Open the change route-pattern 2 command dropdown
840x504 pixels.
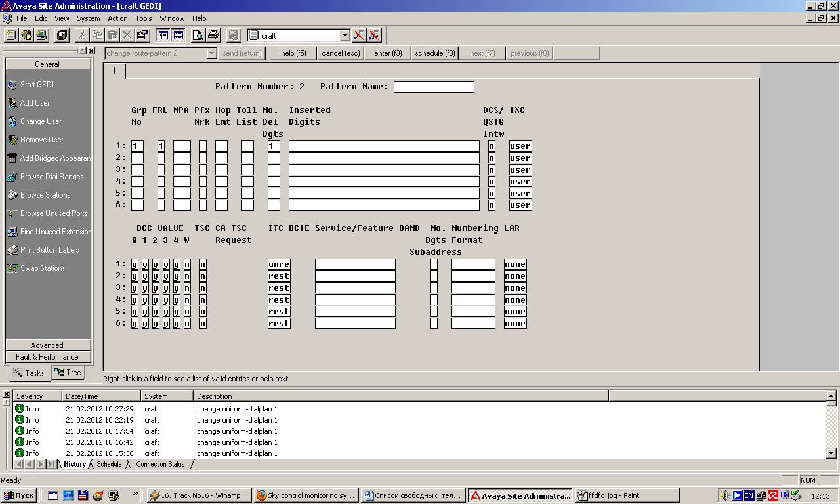pyautogui.click(x=211, y=53)
